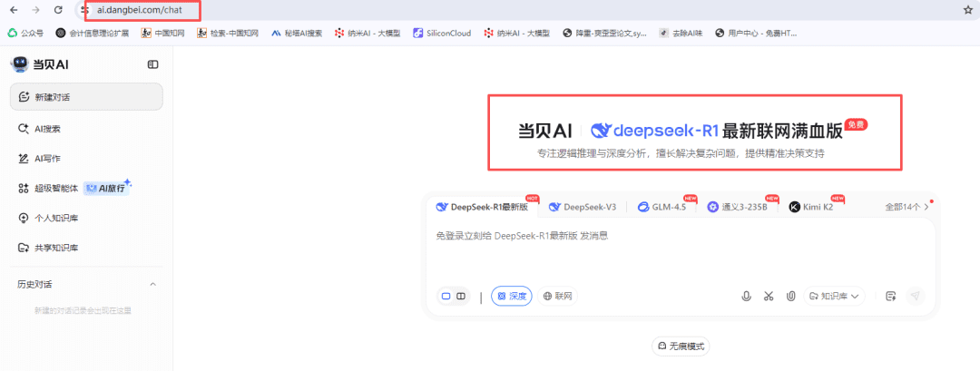Open the 检索-中国知网 bookmark

[x=228, y=33]
